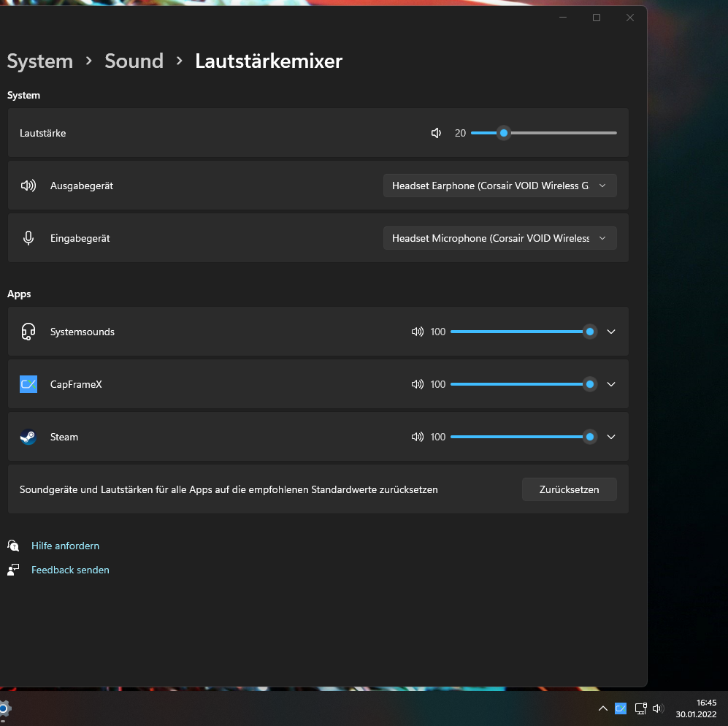728x726 pixels.
Task: Click the speaker icon next to Systemsounds volume
Action: click(417, 332)
